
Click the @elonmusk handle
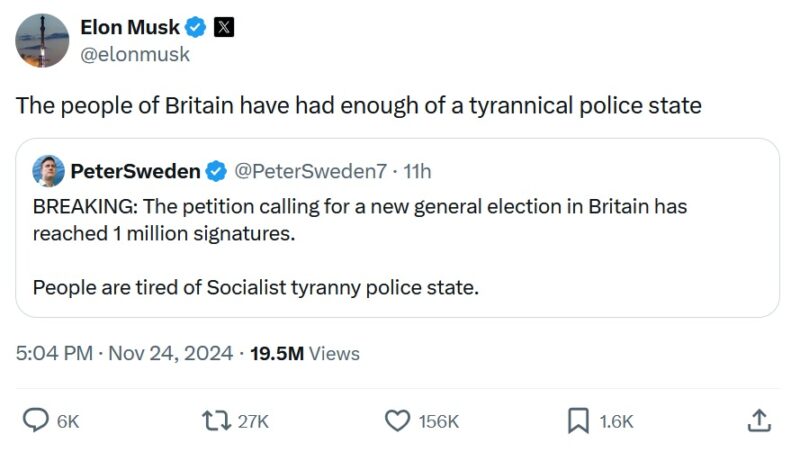[134, 55]
